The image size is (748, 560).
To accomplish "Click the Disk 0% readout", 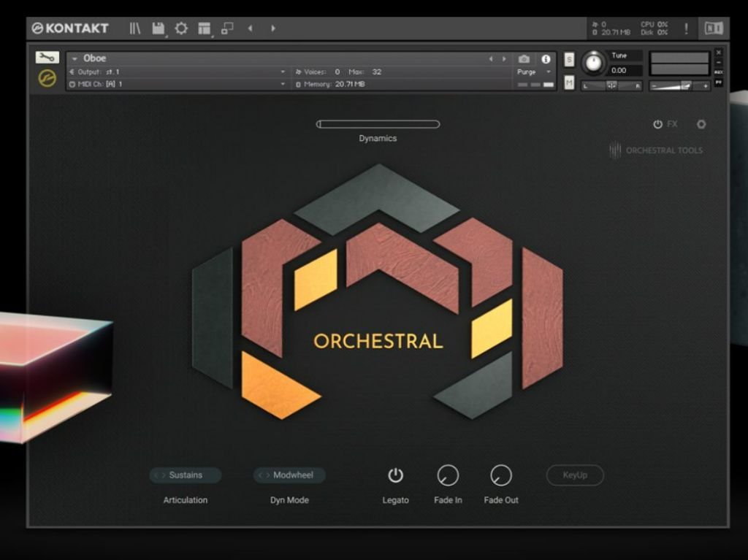I will (x=654, y=32).
